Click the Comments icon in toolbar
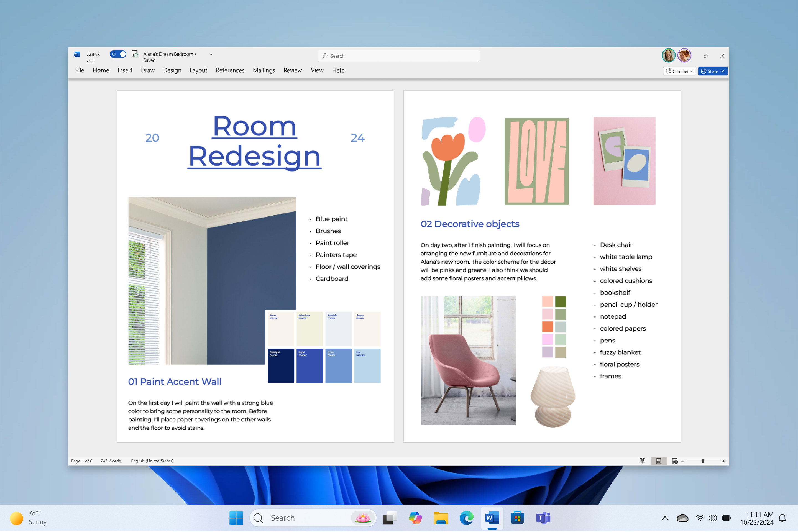 tap(679, 71)
